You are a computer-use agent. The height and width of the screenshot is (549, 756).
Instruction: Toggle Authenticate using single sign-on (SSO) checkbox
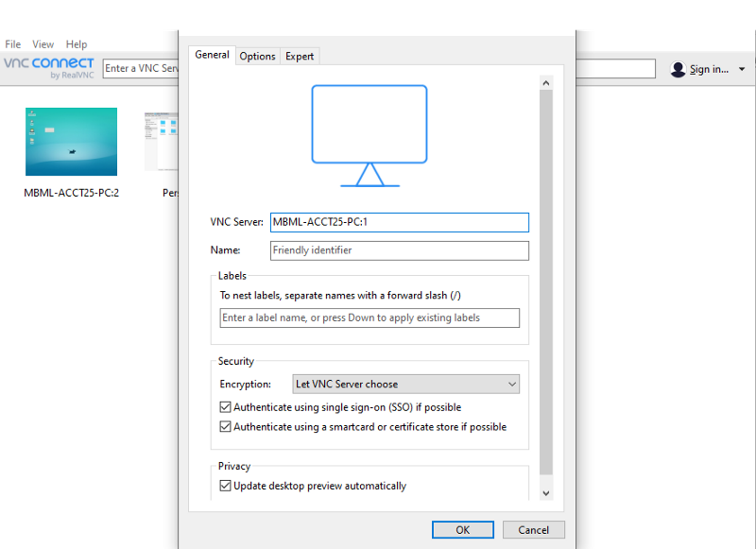(225, 407)
